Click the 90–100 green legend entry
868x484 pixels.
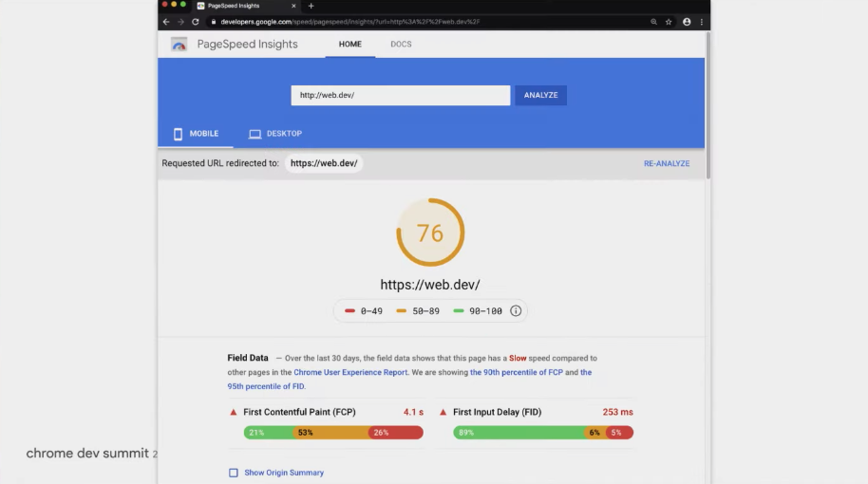(478, 311)
